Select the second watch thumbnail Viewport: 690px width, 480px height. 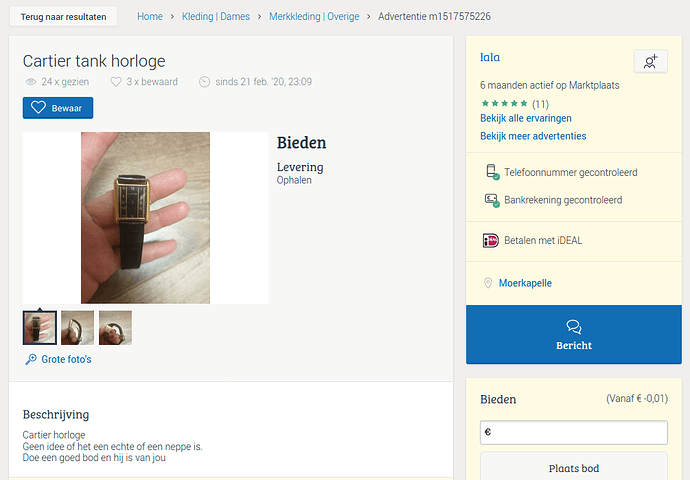point(77,328)
